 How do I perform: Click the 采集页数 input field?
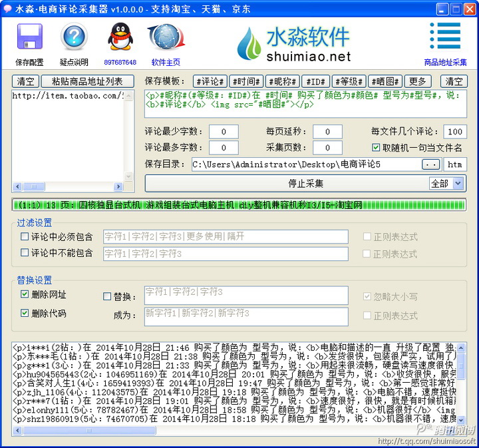[327, 148]
